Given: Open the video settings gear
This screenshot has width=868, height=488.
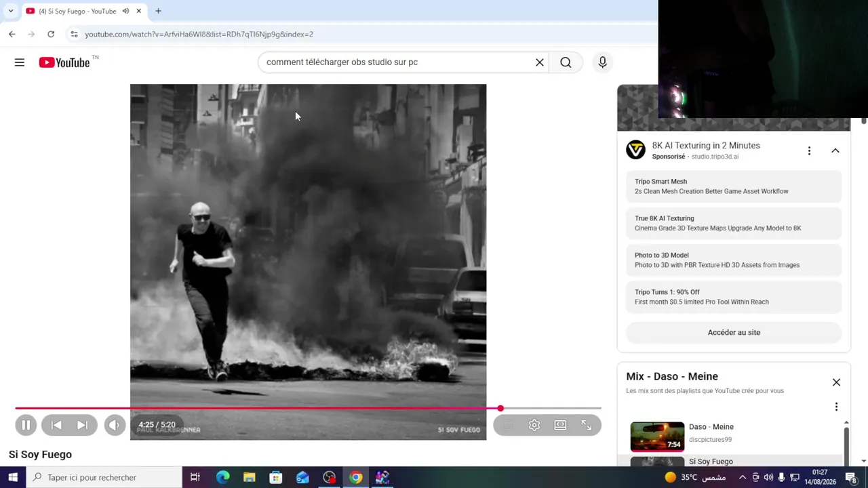Looking at the screenshot, I should (534, 425).
